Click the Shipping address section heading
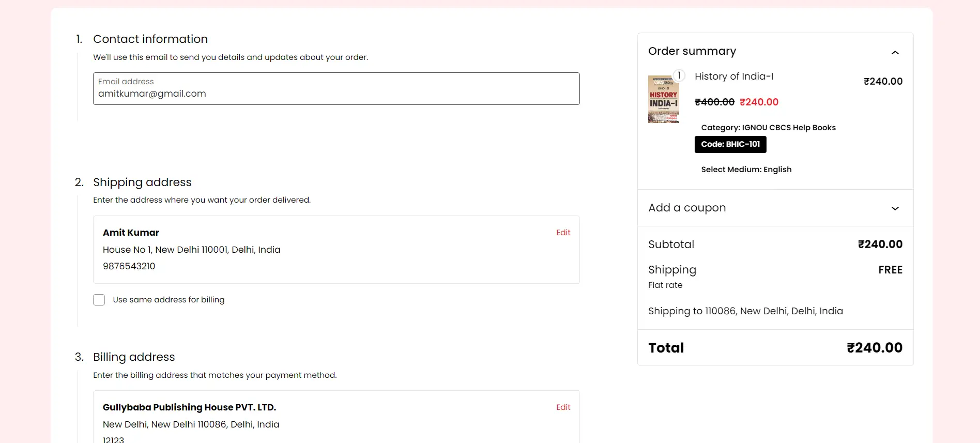This screenshot has width=980, height=443. [x=142, y=182]
